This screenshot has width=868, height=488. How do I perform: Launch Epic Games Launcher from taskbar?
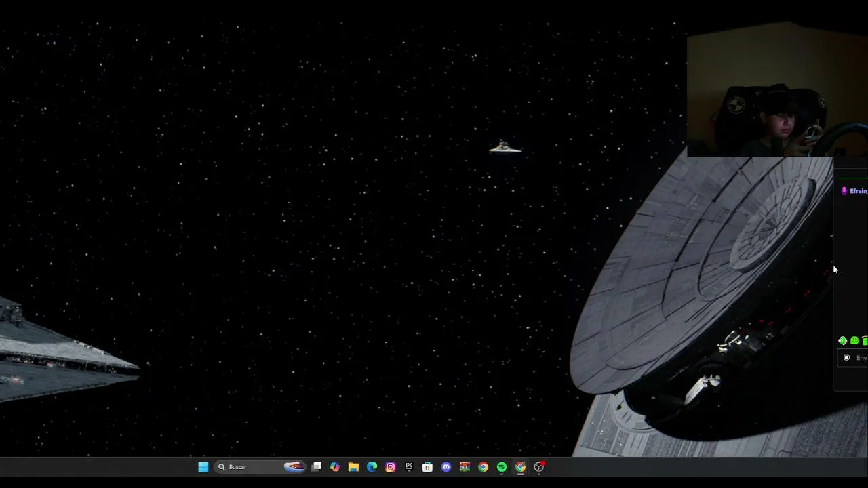409,467
